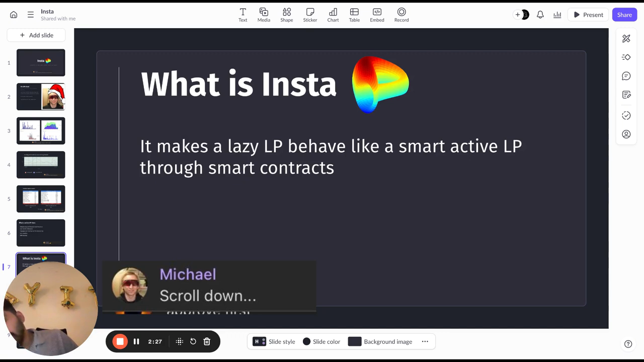Click the 'What is Insta' slide title
This screenshot has height=362, width=644.
[238, 84]
